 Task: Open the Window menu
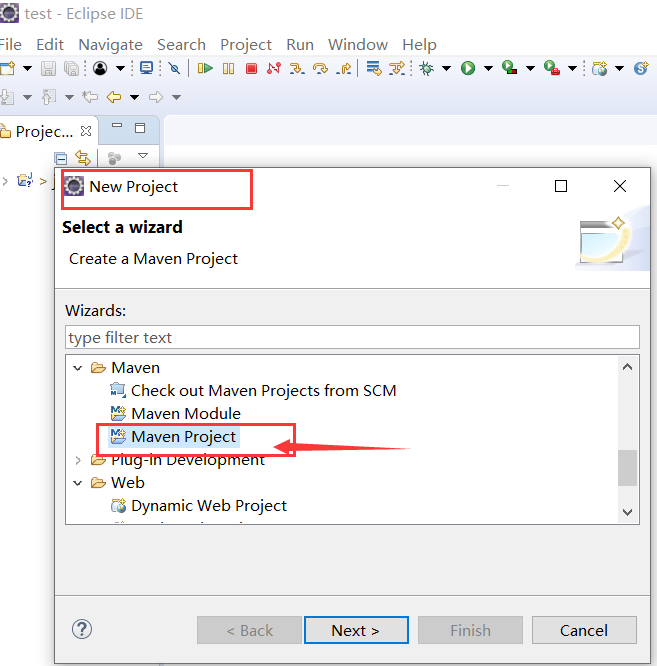358,45
